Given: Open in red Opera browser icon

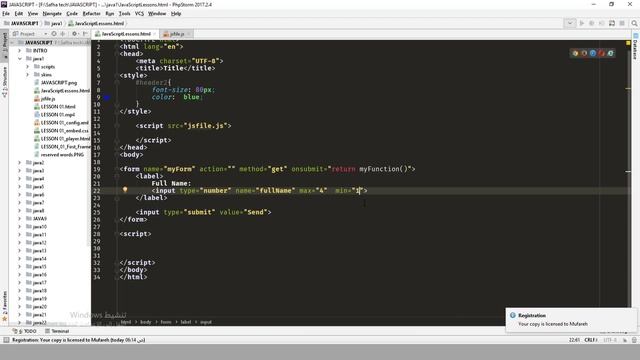Looking at the screenshot, I should point(602,53).
